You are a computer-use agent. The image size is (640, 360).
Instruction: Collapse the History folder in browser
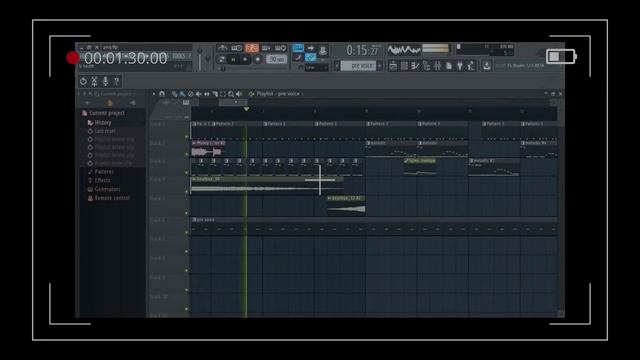99,122
